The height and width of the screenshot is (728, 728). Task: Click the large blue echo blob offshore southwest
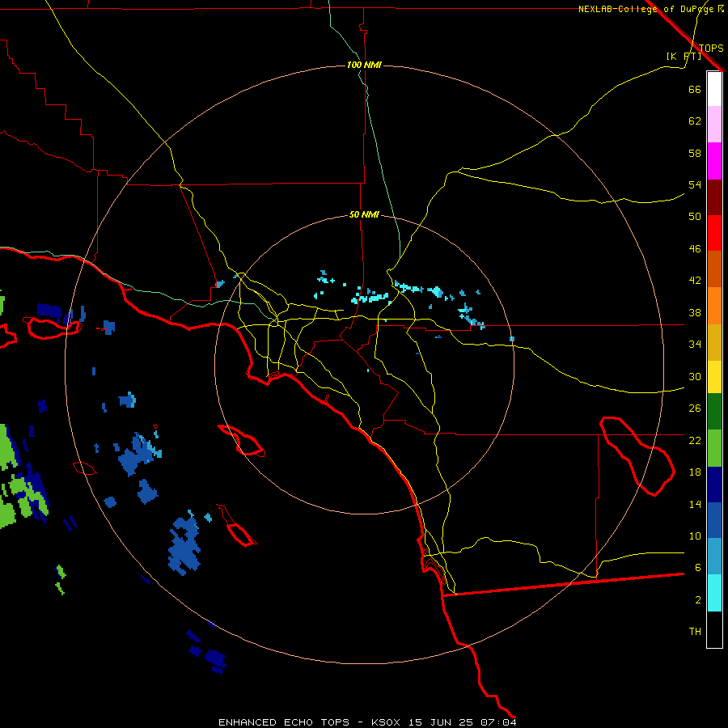click(184, 545)
